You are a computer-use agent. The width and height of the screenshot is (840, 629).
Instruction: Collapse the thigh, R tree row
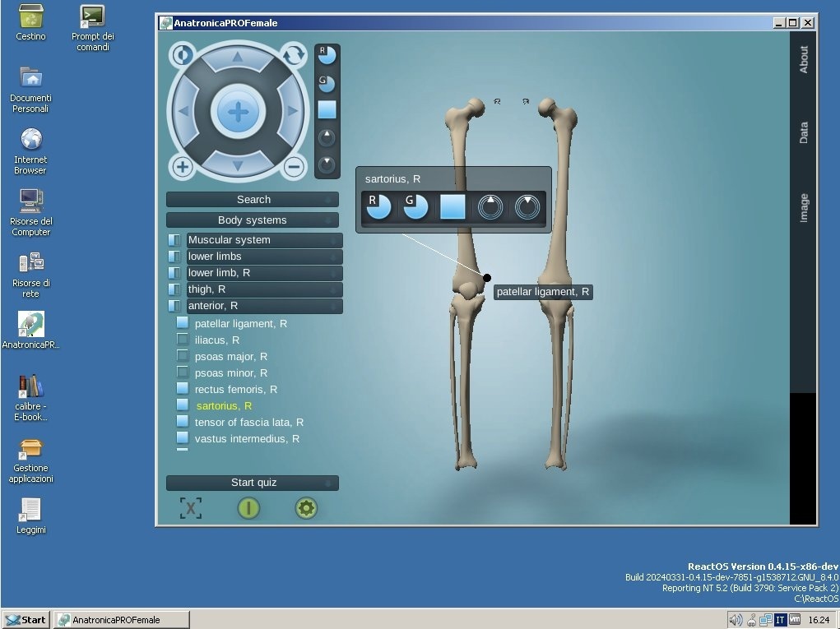[265, 289]
